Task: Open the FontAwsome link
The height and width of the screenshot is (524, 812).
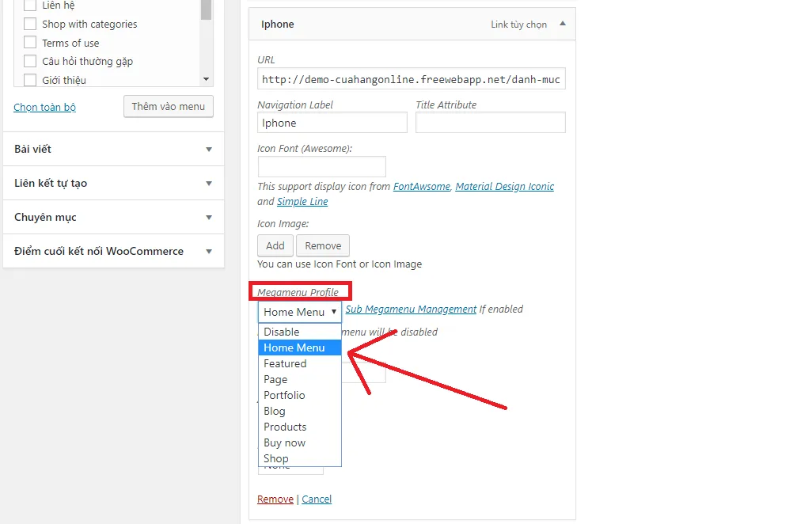Action: 422,186
